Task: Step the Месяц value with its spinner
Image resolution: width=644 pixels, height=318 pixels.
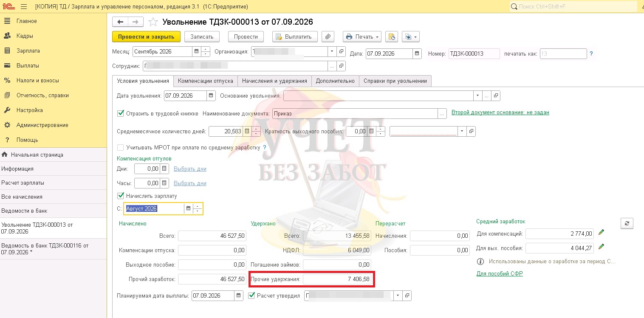Action: click(x=206, y=52)
